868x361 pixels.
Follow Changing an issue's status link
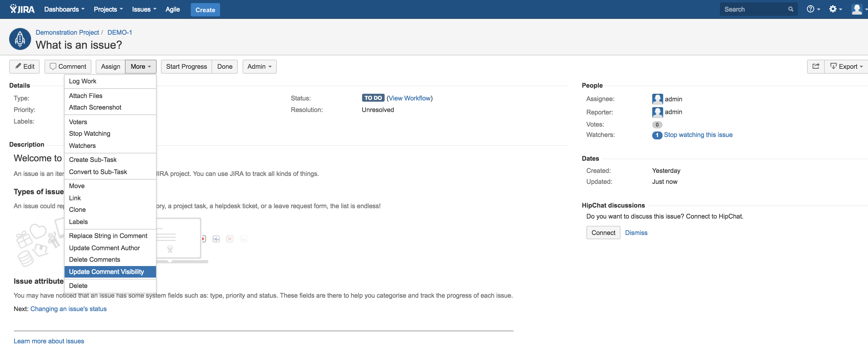(x=68, y=309)
